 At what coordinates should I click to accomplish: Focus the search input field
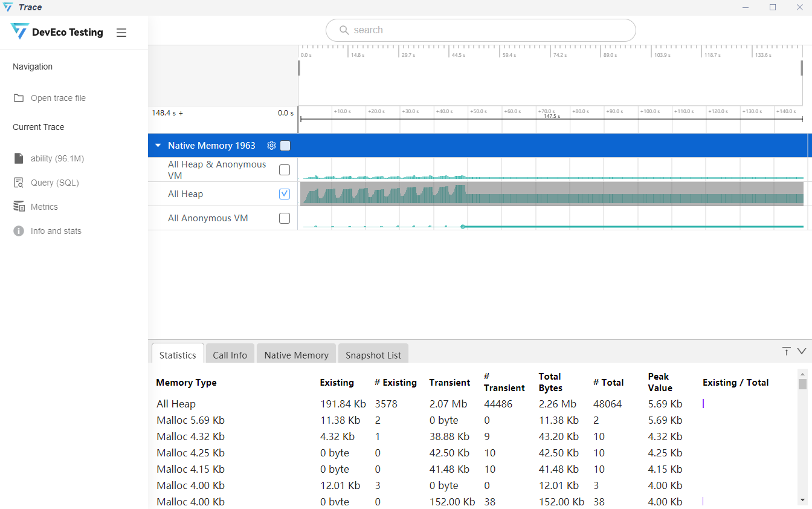[480, 30]
